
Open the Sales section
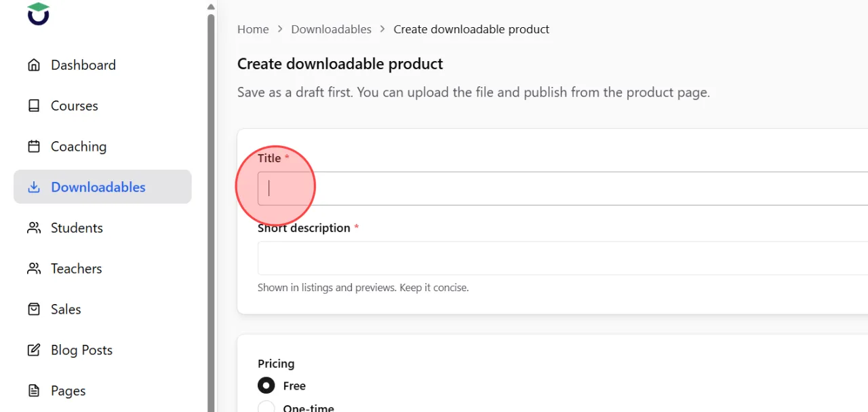[x=102, y=310]
